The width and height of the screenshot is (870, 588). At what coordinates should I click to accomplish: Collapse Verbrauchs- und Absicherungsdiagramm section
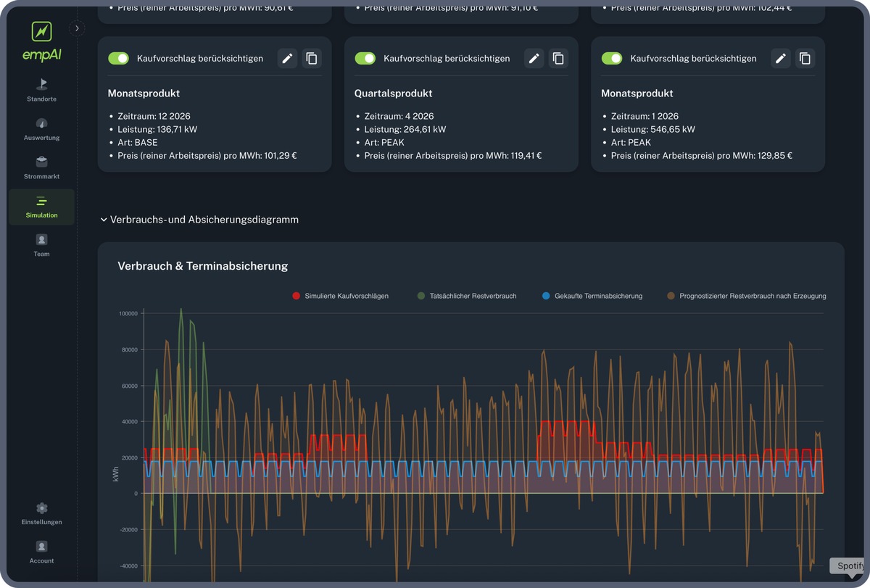[104, 220]
